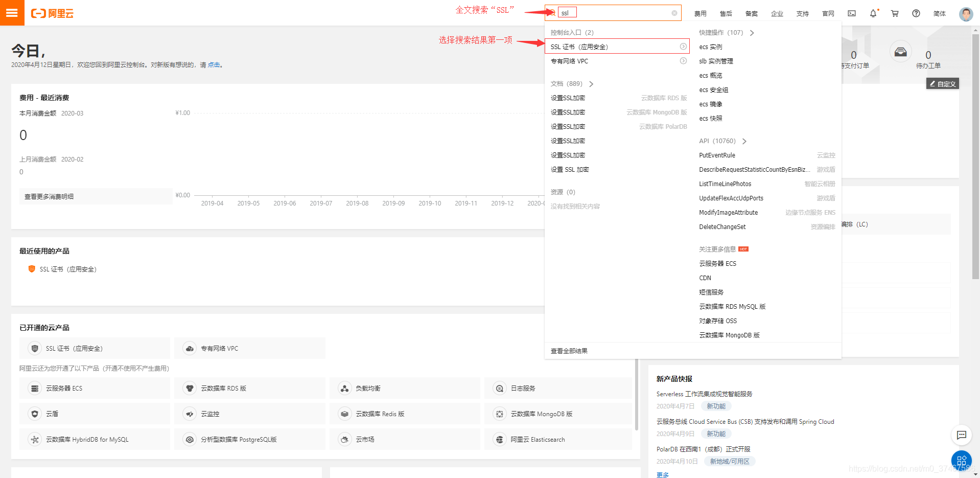Click 更多 under 新产品快报

click(663, 475)
